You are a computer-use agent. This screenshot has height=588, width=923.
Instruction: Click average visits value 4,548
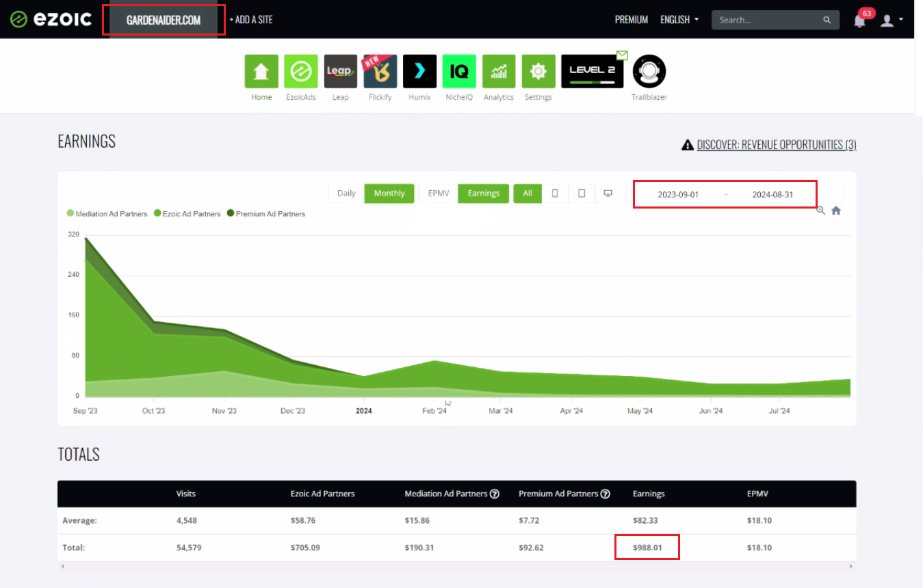tap(187, 520)
